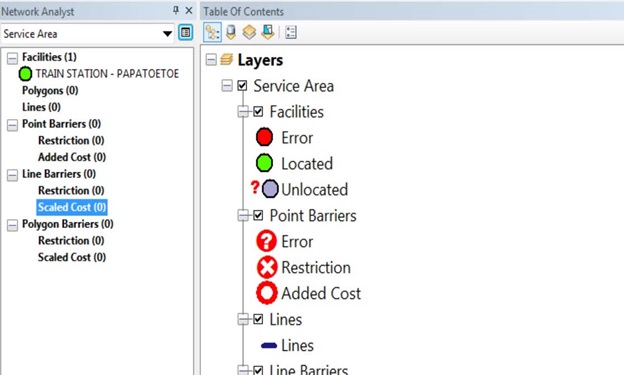
Task: Select Point Barriers (0) label
Action: coord(62,124)
